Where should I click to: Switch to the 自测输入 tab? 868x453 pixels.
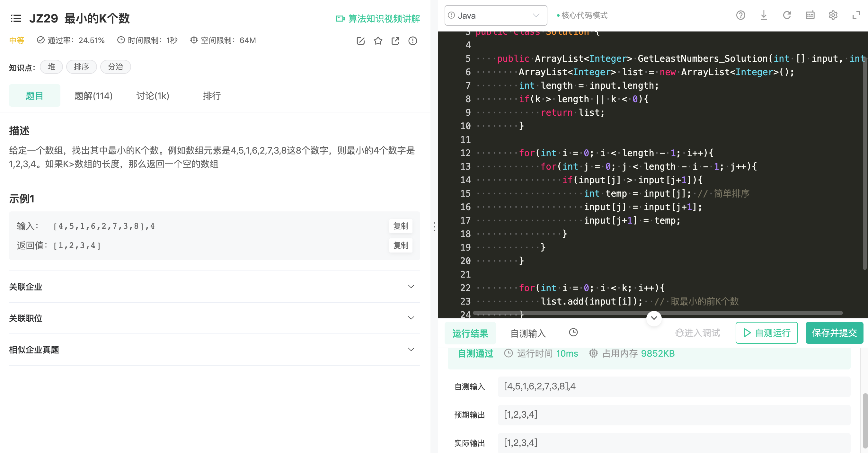click(528, 333)
